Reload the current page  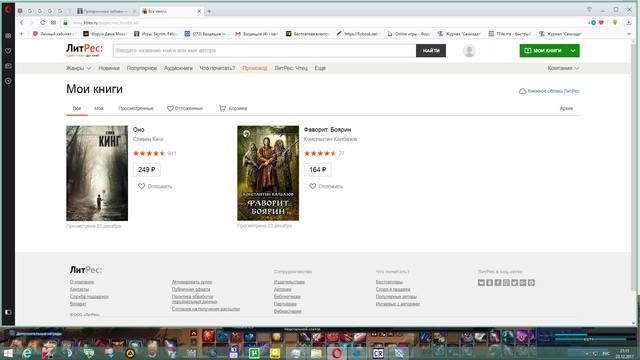point(42,22)
